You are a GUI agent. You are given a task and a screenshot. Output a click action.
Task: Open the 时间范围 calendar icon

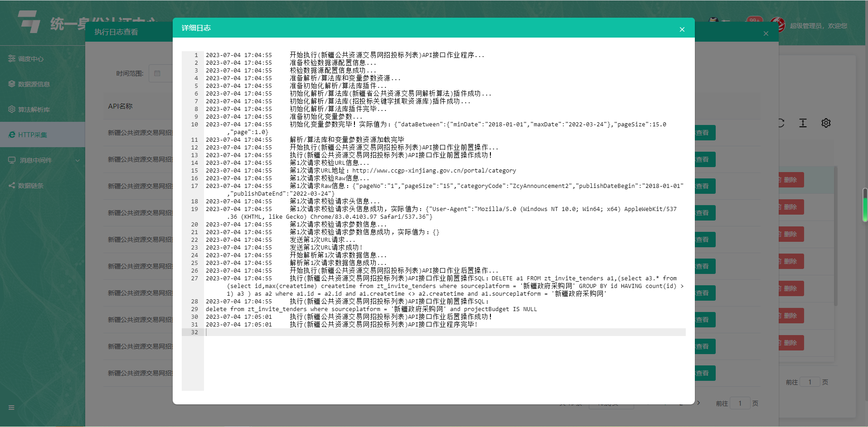click(157, 73)
